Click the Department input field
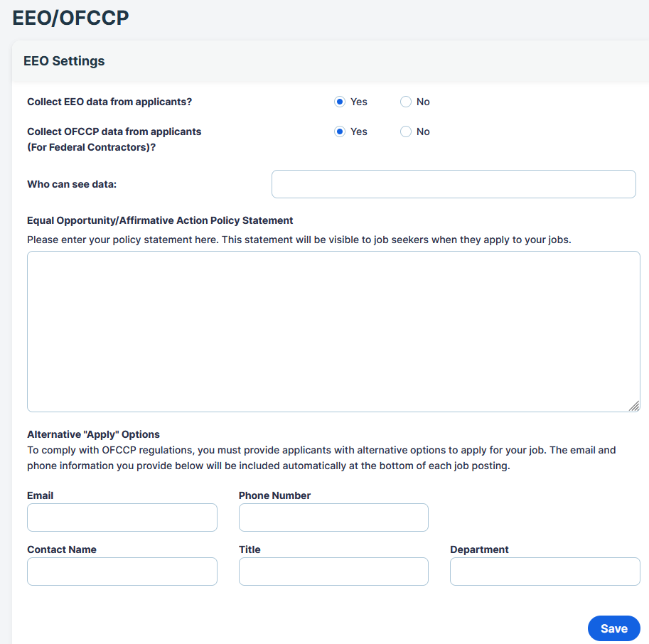The height and width of the screenshot is (644, 649). click(x=545, y=571)
